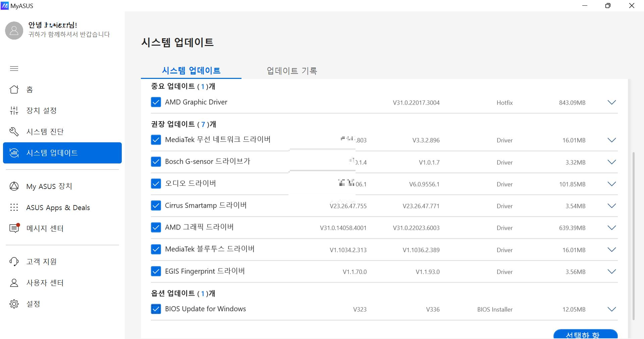
Task: Click the V31.0.14058.4001 version text
Action: pyautogui.click(x=343, y=228)
